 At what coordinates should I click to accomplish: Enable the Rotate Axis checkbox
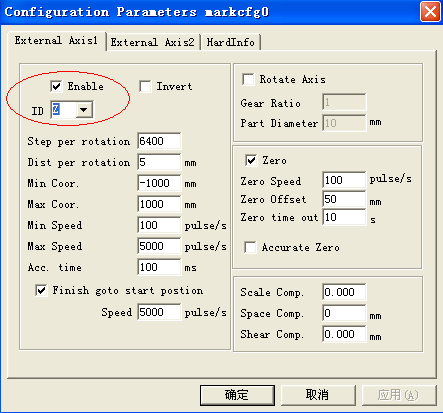tap(248, 79)
